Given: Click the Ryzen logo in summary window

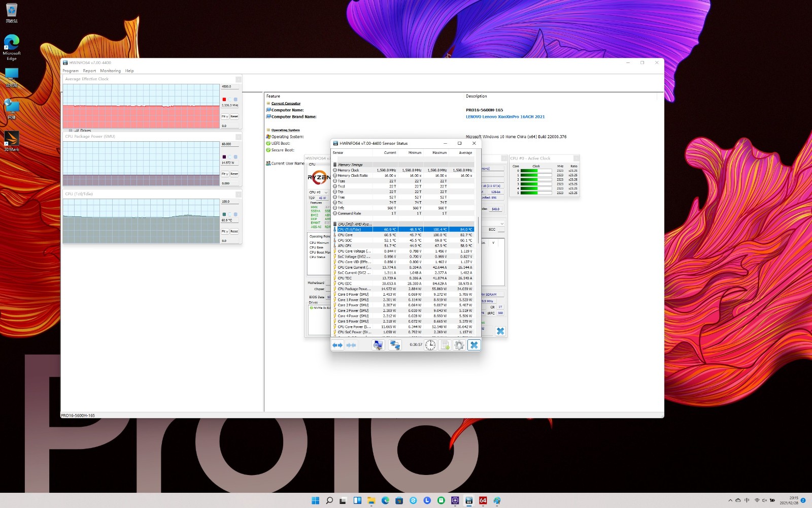Looking at the screenshot, I should (x=318, y=177).
